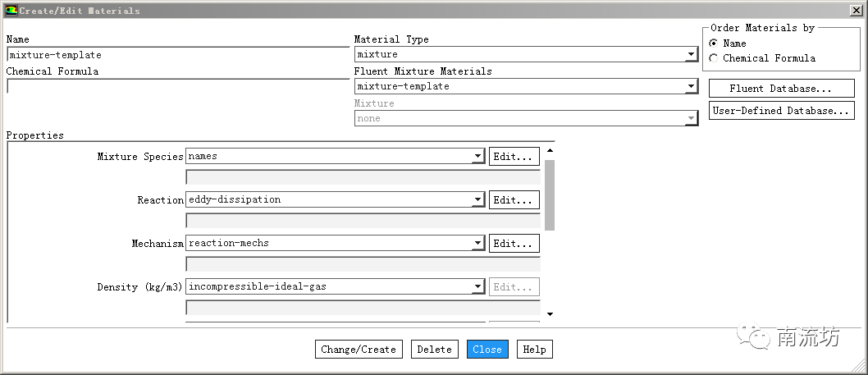
Task: Click Edit button beside Reaction
Action: click(514, 199)
